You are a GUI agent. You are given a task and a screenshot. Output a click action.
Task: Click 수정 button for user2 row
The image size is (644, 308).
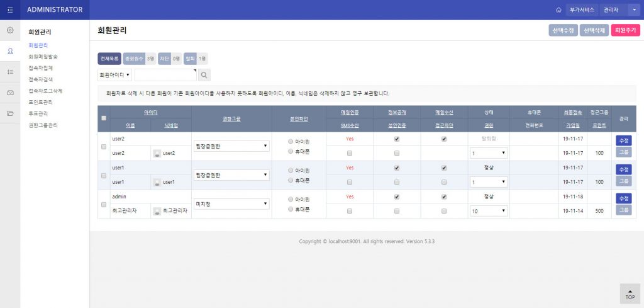623,140
